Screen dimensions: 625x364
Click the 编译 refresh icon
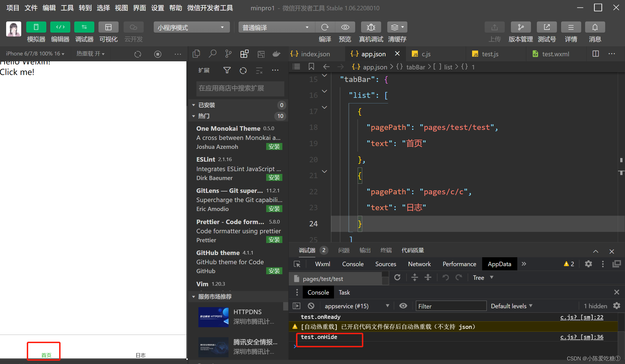pos(325,27)
